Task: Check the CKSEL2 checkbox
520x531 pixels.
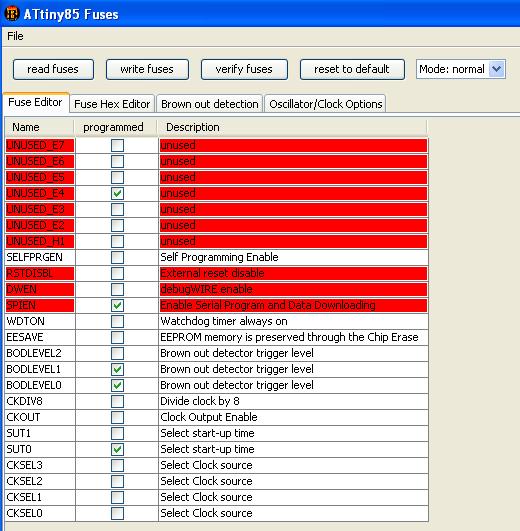Action: point(117,481)
